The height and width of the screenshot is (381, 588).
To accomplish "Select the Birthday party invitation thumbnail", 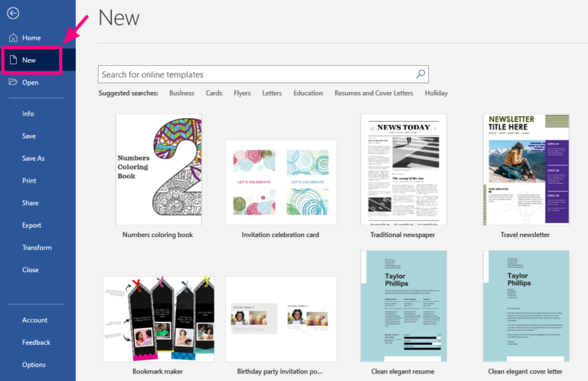I will tap(281, 319).
